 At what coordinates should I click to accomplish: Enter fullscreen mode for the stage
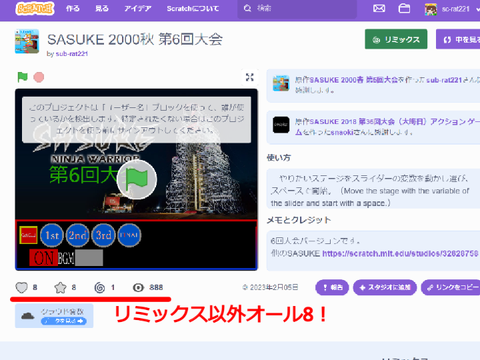(250, 77)
